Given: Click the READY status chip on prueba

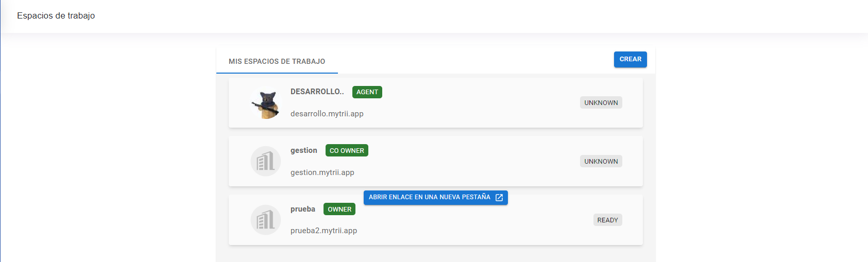Looking at the screenshot, I should click(607, 220).
